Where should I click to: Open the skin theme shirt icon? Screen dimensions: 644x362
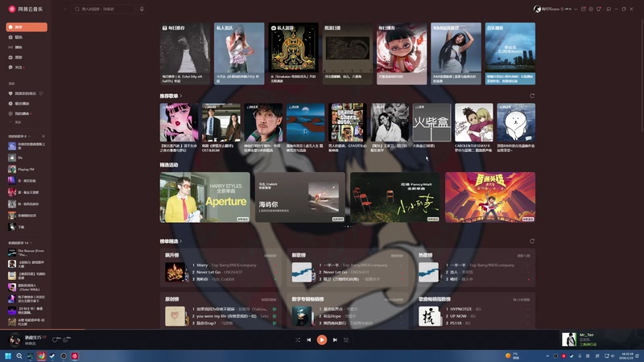(599, 9)
